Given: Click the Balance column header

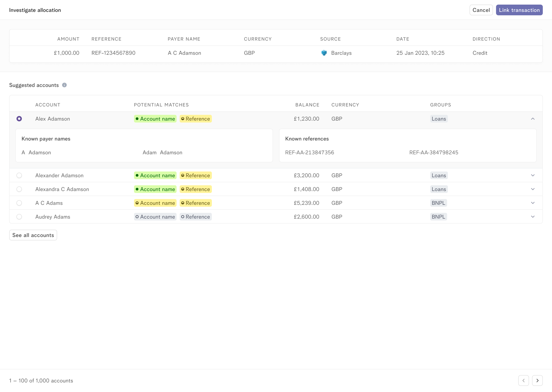Looking at the screenshot, I should pos(307,105).
